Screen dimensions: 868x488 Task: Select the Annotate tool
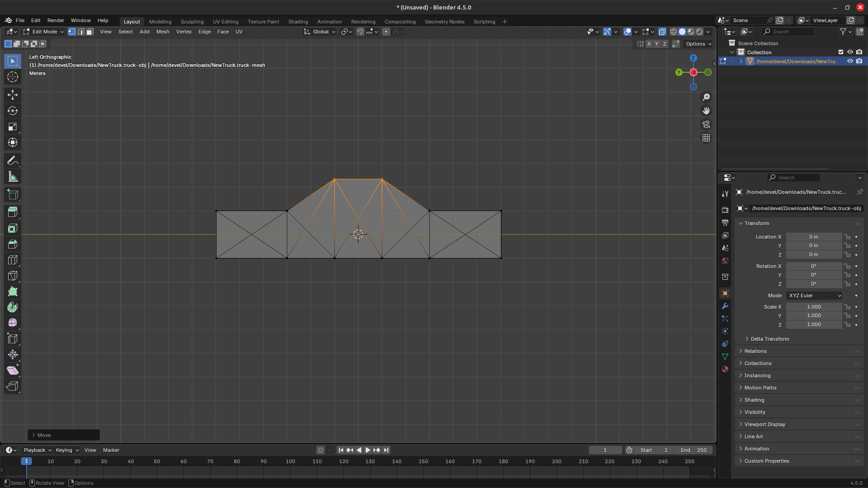(x=13, y=161)
